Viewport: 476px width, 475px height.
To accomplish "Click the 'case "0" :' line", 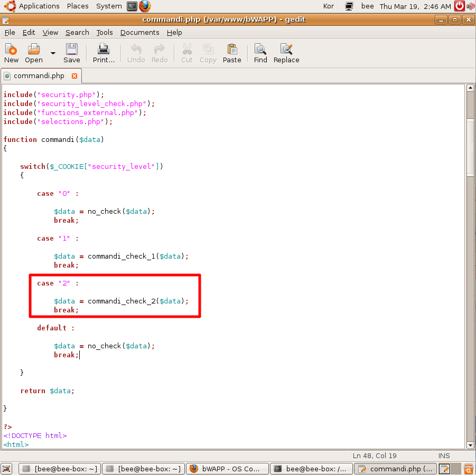I will (58, 194).
